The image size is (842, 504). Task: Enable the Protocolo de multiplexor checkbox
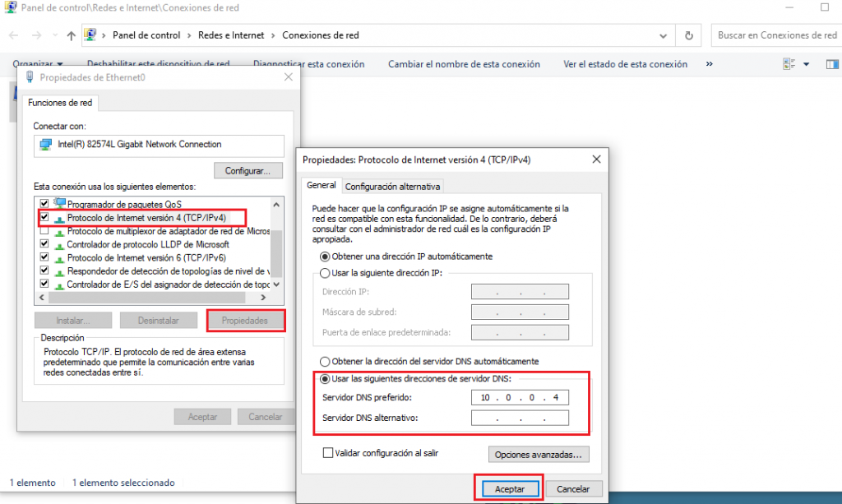coord(44,231)
